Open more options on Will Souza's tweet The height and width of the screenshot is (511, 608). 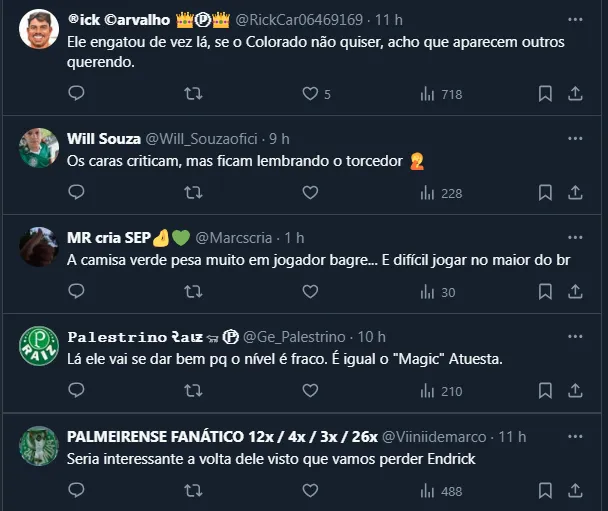coord(575,137)
